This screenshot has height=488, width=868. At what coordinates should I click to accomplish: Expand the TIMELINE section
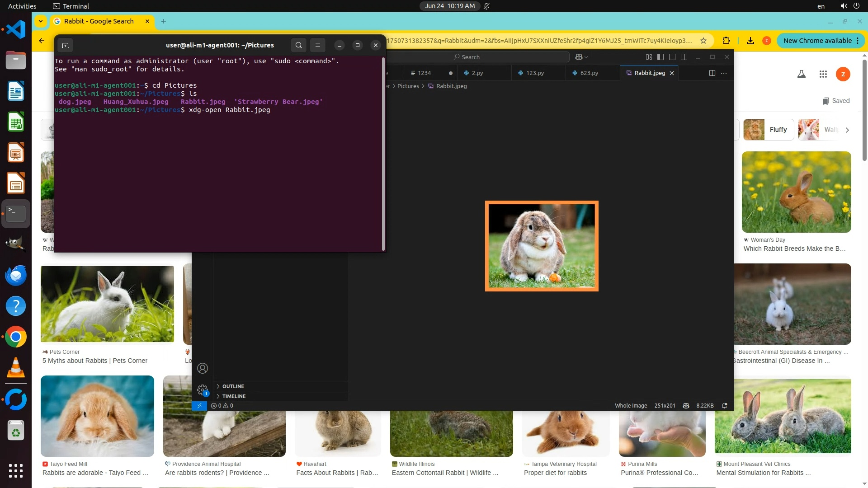click(x=234, y=396)
